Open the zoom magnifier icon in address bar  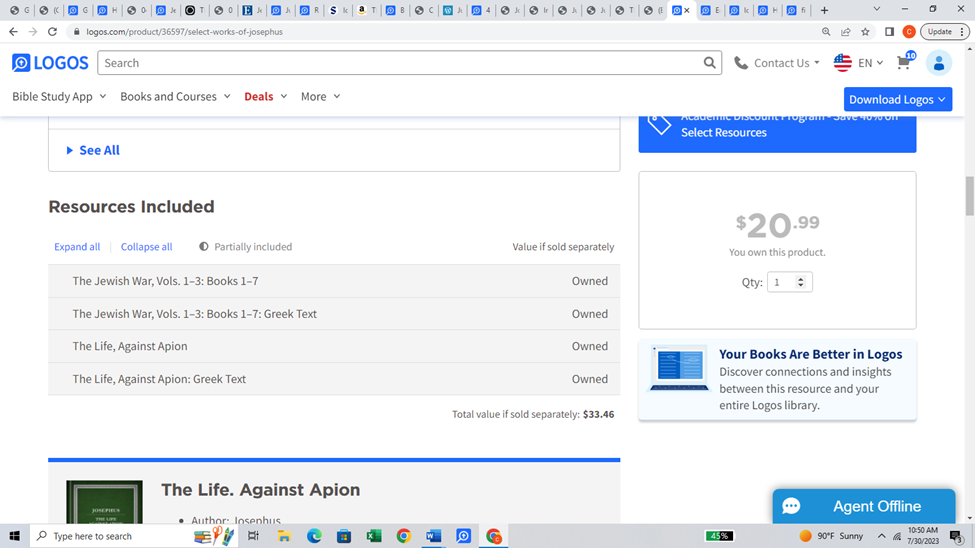point(826,32)
